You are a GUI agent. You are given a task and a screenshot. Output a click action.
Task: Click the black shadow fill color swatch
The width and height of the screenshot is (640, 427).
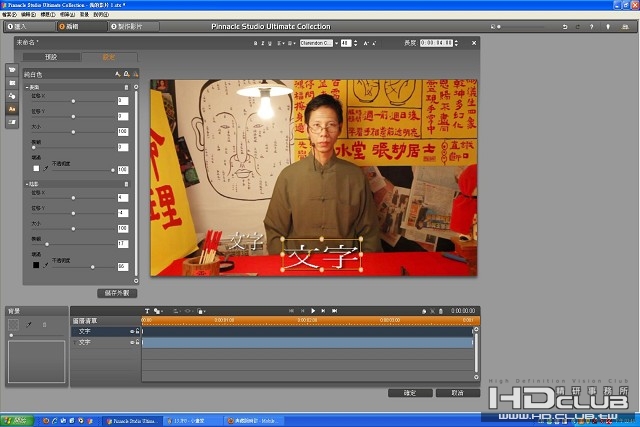36,265
